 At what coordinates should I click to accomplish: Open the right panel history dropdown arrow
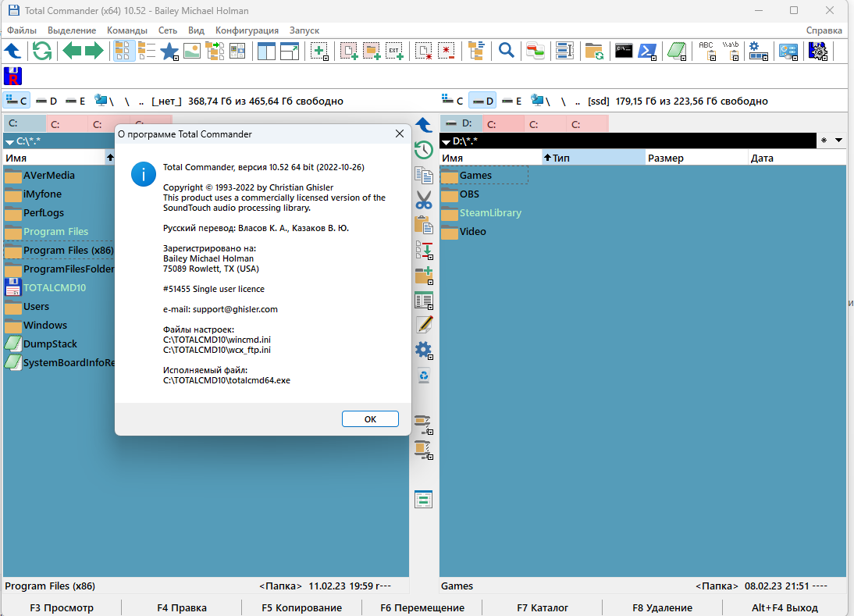coord(838,141)
